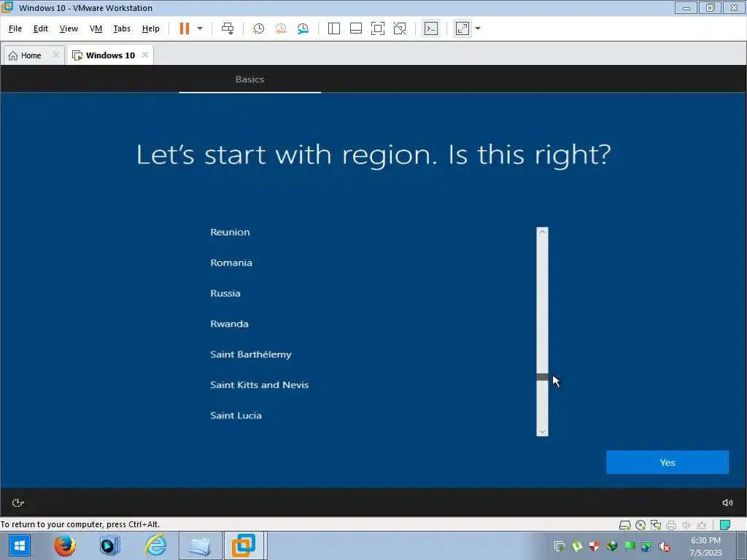Click the region list scrollbar thumb
The width and height of the screenshot is (747, 560).
click(542, 377)
